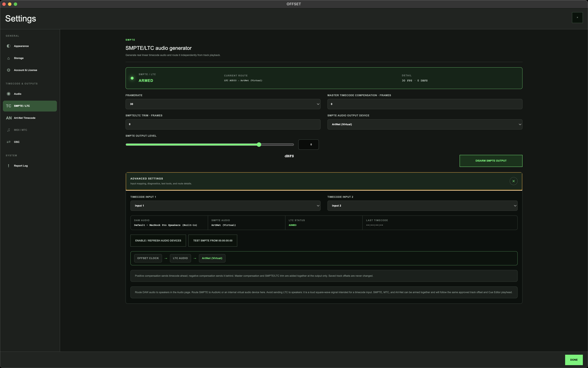Click the green ARMED status dot

point(132,78)
